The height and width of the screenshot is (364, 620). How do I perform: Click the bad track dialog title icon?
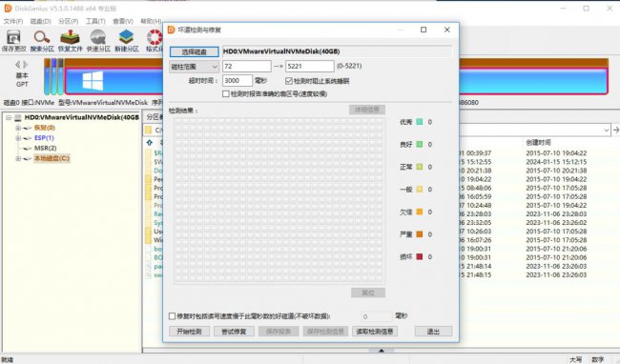coord(171,30)
